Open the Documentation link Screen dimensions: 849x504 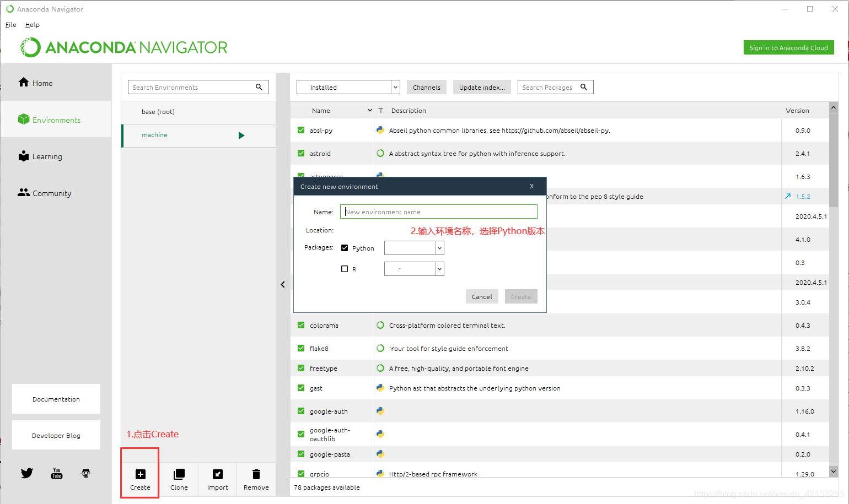56,399
